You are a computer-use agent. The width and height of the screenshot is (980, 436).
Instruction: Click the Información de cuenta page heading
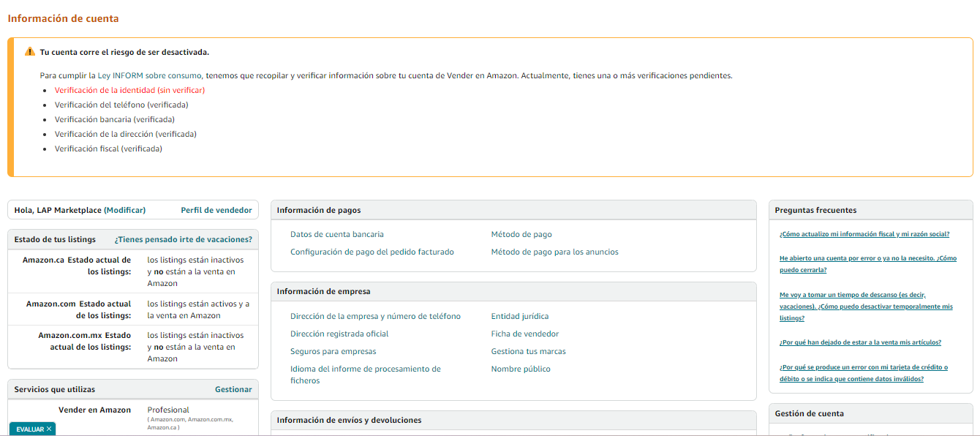click(63, 18)
